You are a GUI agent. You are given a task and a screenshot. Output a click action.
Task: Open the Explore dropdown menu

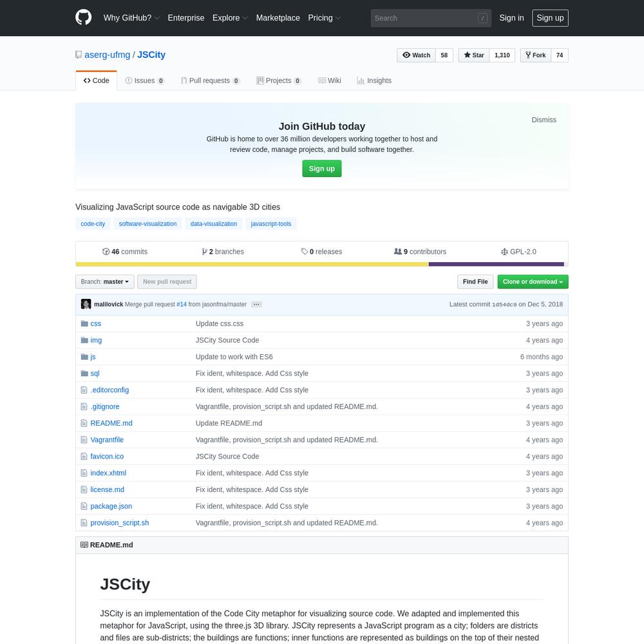pyautogui.click(x=230, y=17)
